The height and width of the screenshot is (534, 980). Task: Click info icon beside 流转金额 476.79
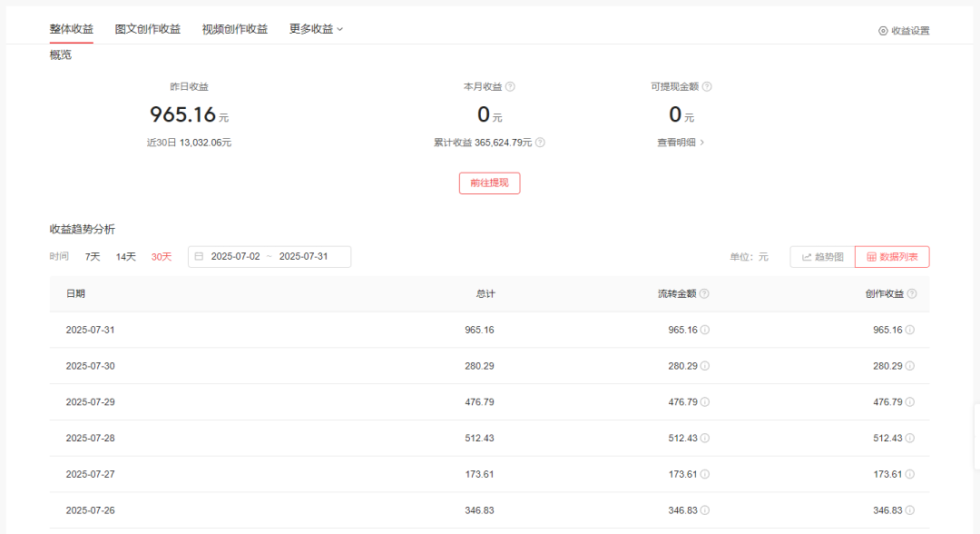705,402
